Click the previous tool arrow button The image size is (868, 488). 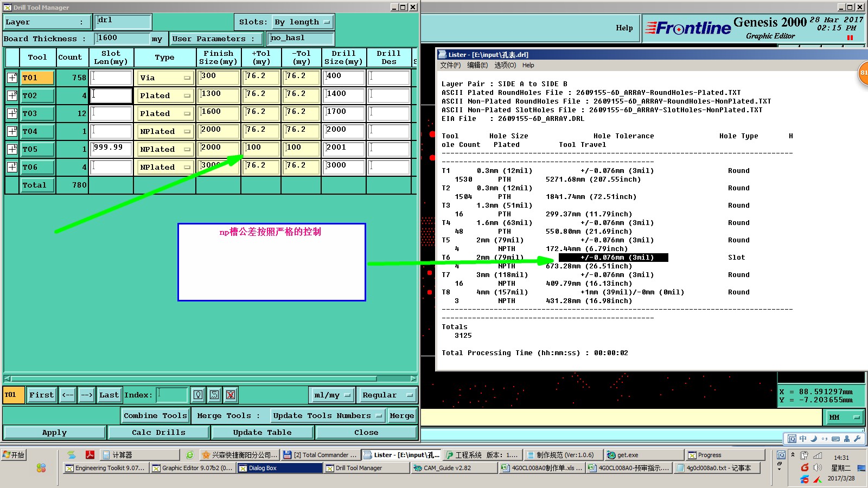[68, 395]
